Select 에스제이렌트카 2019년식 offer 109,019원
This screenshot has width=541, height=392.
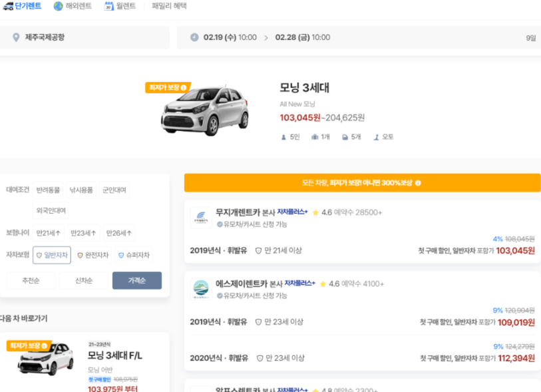tap(362, 317)
